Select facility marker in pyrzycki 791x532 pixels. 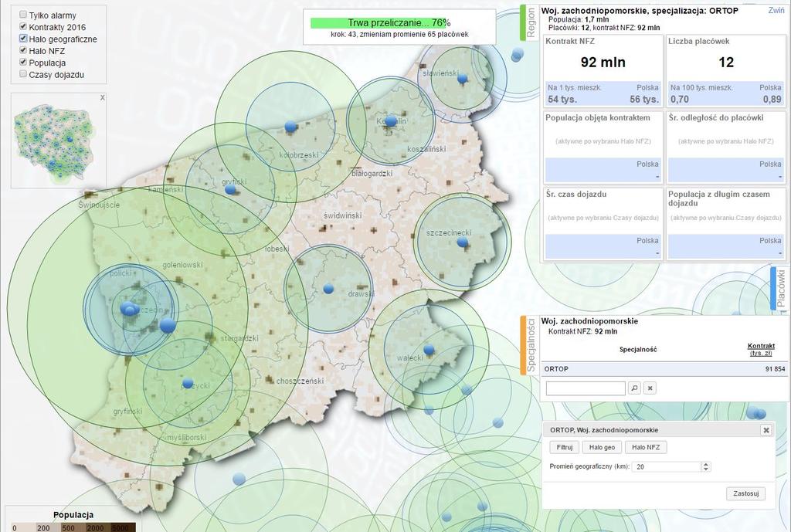[188, 383]
